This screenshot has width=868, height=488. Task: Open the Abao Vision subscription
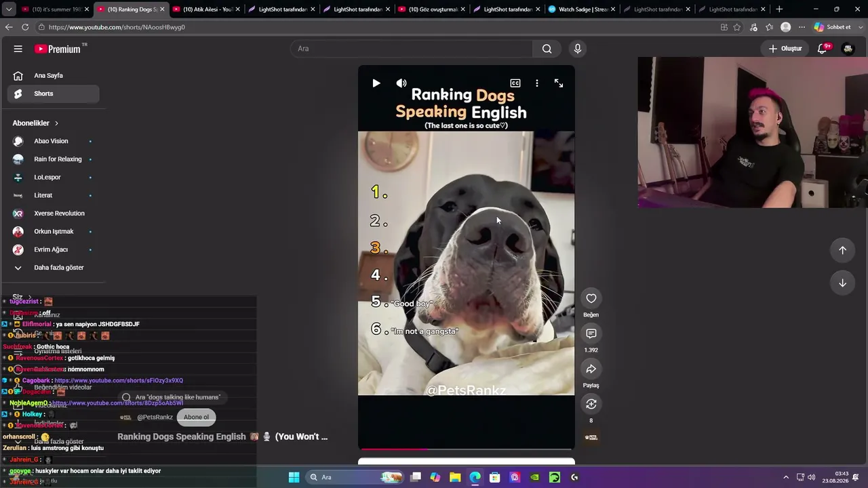pyautogui.click(x=53, y=141)
